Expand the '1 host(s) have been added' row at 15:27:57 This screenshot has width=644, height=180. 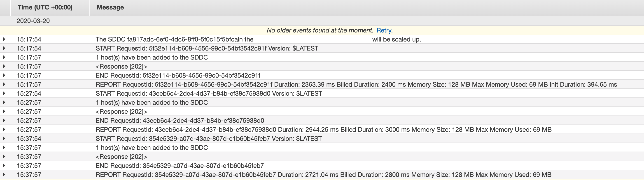[4, 102]
